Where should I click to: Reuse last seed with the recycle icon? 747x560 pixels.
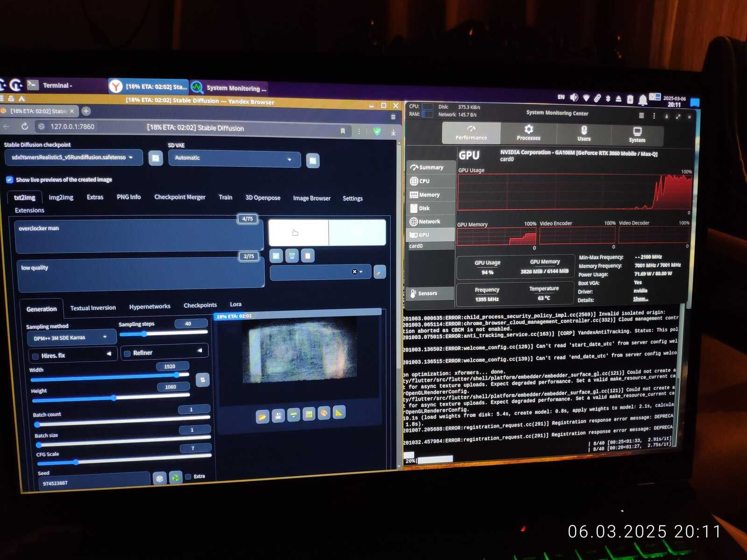tap(176, 477)
